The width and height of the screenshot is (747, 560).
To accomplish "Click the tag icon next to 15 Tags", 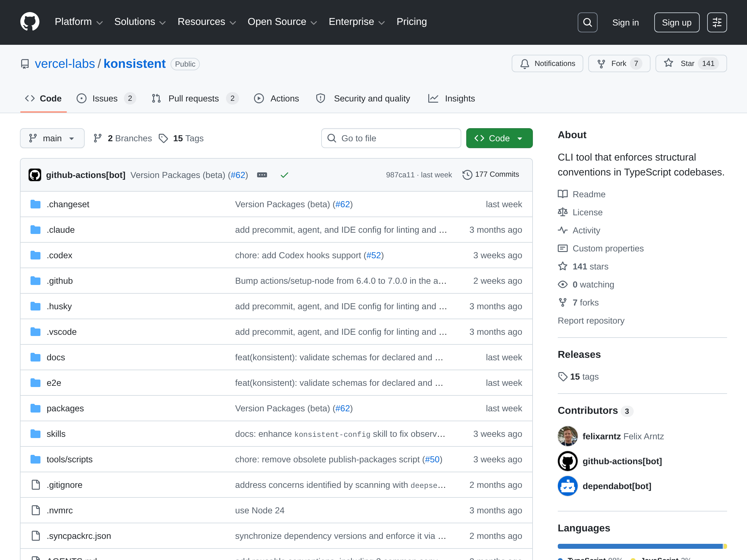I will (163, 138).
